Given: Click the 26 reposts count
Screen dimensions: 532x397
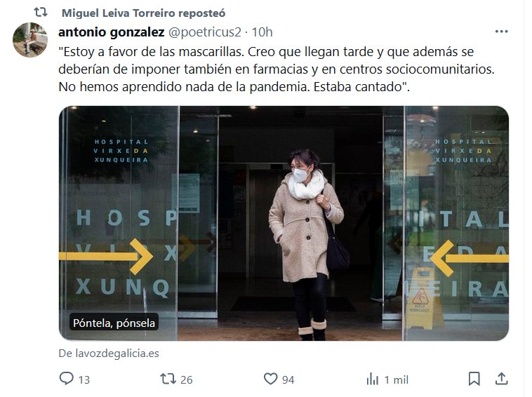Looking at the screenshot, I should click(x=186, y=379).
